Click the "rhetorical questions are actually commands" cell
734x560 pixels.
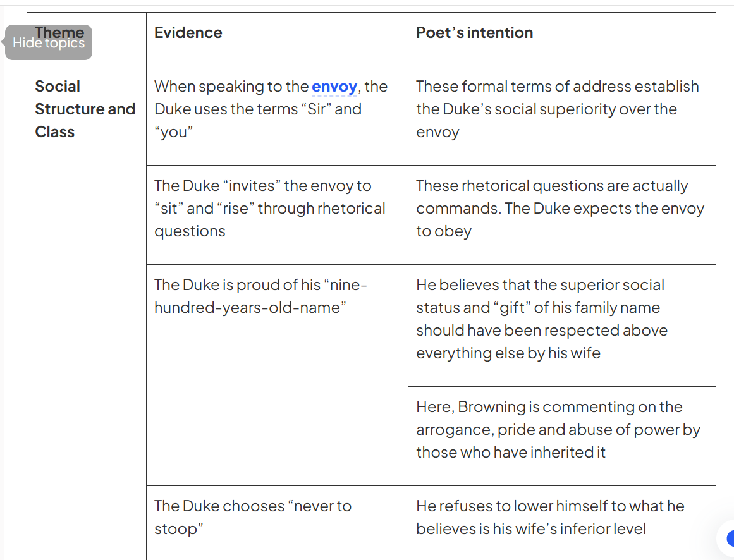(560, 209)
